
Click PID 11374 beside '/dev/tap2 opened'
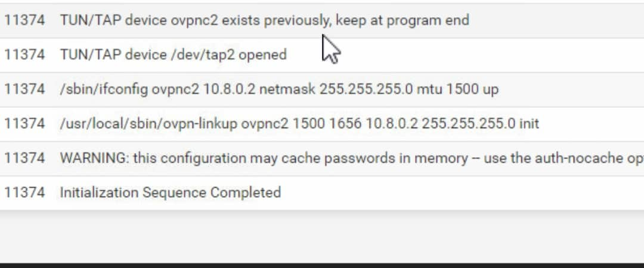coord(24,55)
